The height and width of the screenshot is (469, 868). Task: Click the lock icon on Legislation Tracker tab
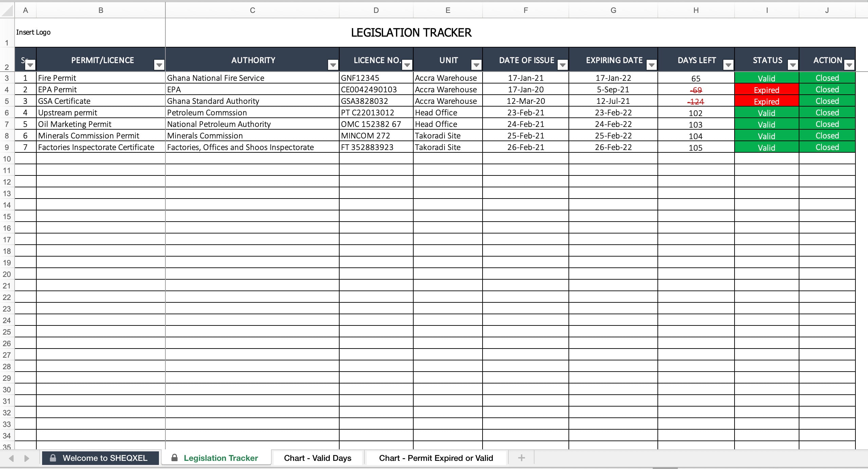click(174, 457)
